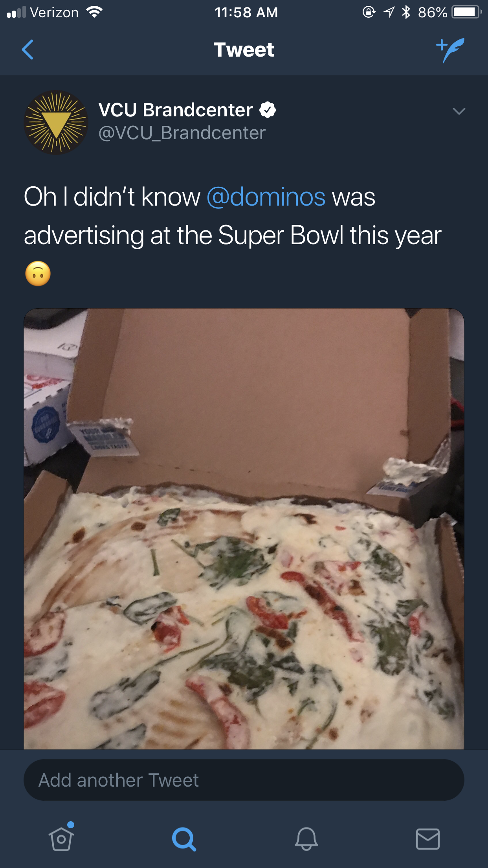This screenshot has width=488, height=868.
Task: Open VCU Brandcenter profile avatar
Action: pyautogui.click(x=56, y=123)
